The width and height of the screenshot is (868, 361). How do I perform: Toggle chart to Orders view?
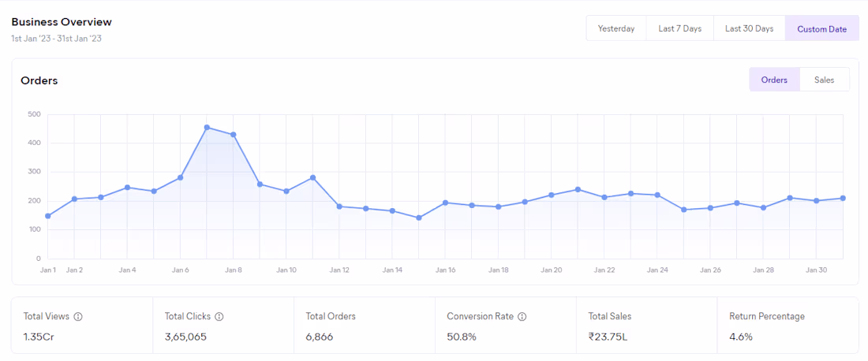pos(774,80)
